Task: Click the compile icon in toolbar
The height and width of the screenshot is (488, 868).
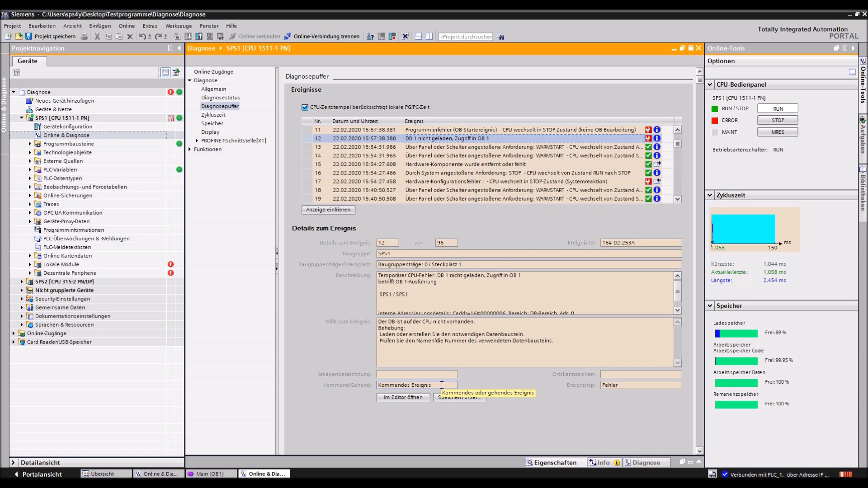Action: pyautogui.click(x=177, y=36)
